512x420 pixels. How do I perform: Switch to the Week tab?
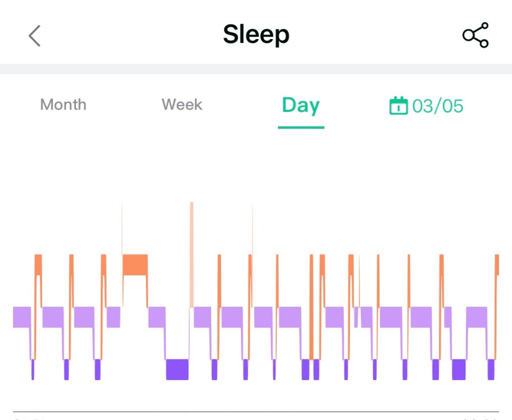point(182,105)
